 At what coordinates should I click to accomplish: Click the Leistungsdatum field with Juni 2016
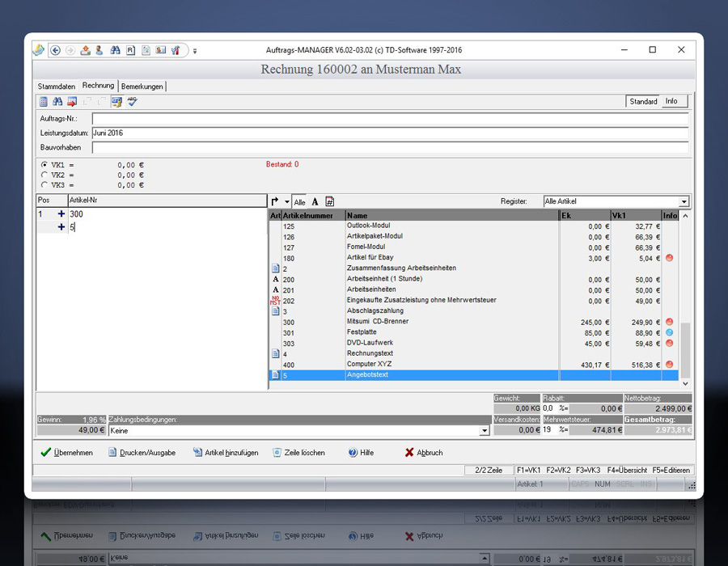coord(390,133)
